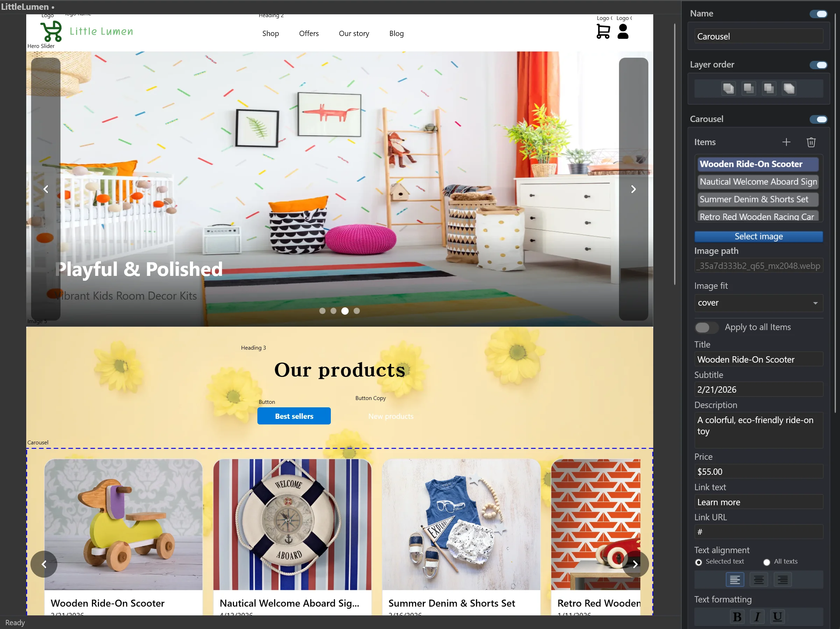Click the Image path field
This screenshot has width=840, height=629.
(759, 266)
